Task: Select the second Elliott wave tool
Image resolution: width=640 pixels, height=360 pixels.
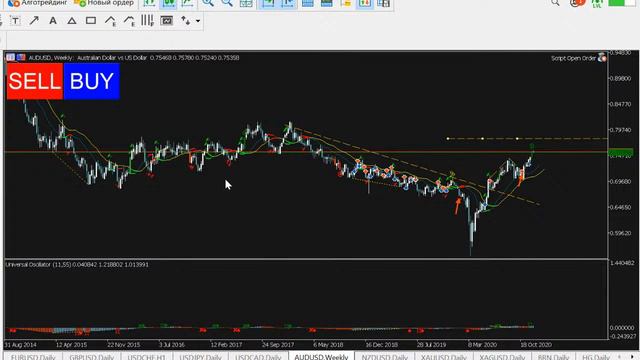Action: click(129, 20)
